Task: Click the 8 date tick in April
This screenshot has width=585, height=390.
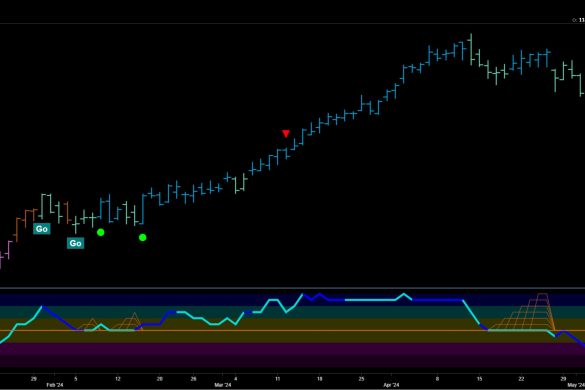Action: (437, 379)
